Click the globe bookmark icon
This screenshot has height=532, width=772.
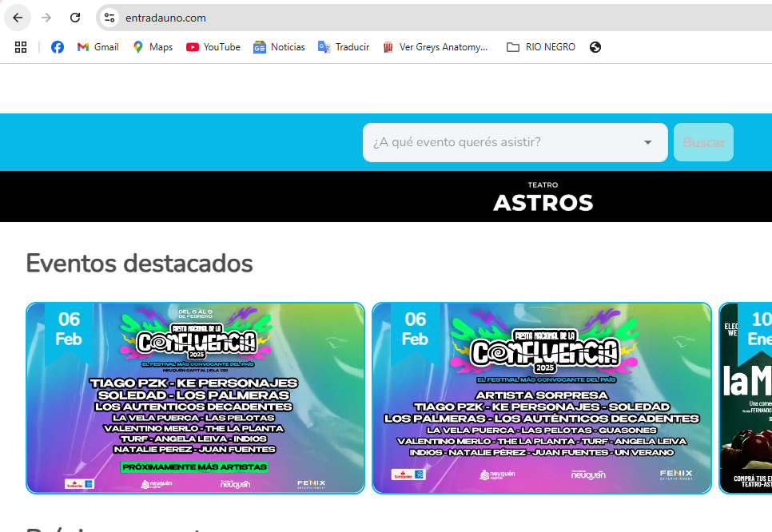(595, 47)
